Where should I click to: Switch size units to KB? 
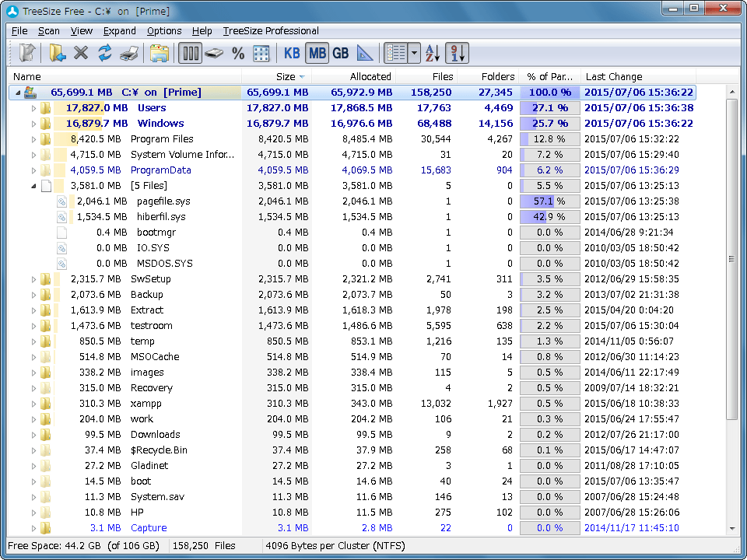(x=292, y=54)
